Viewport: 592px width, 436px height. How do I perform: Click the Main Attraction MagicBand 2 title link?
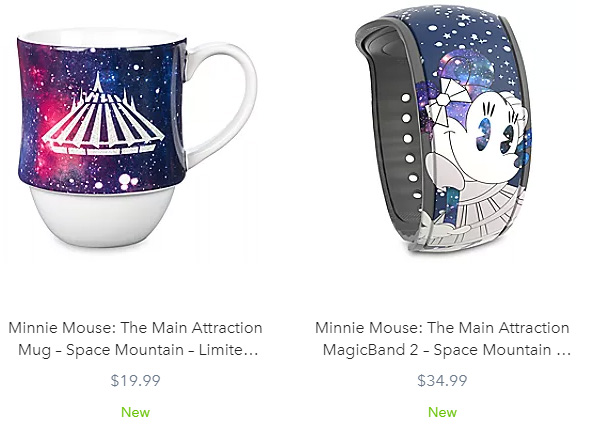[x=442, y=339]
